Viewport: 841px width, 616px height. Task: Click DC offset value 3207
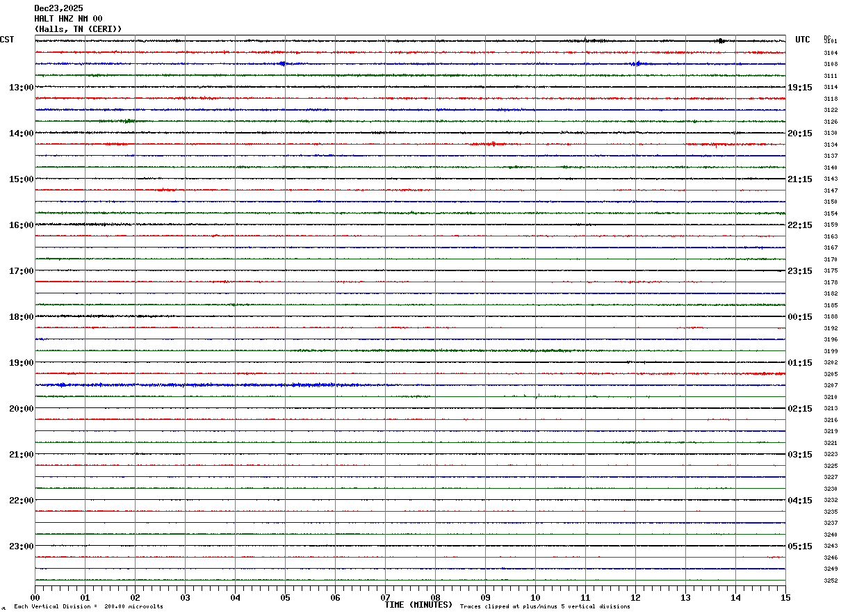[831, 385]
